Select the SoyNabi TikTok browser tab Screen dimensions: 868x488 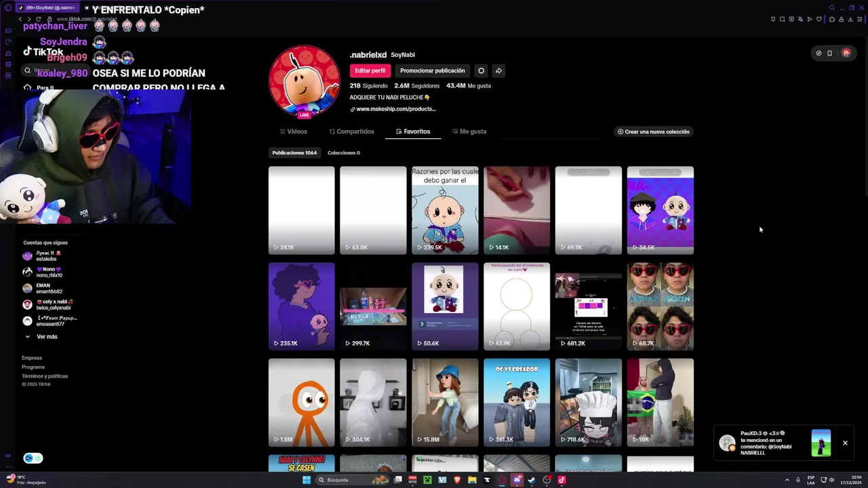(47, 7)
